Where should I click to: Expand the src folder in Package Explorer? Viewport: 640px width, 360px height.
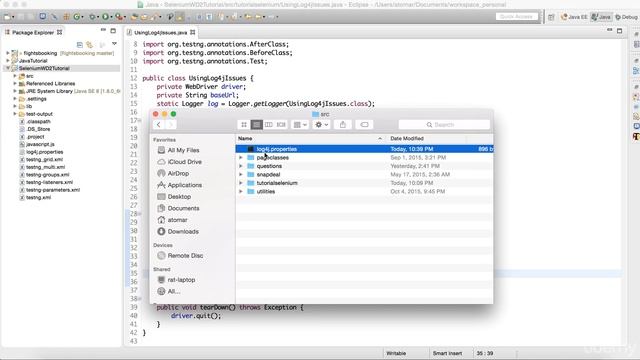tap(15, 76)
